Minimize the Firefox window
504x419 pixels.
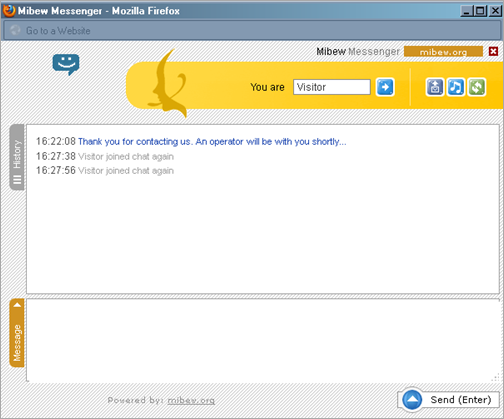(466, 11)
